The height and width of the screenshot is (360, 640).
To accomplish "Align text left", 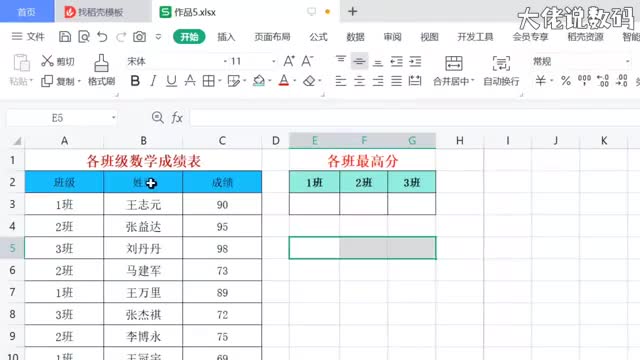I will (x=341, y=81).
